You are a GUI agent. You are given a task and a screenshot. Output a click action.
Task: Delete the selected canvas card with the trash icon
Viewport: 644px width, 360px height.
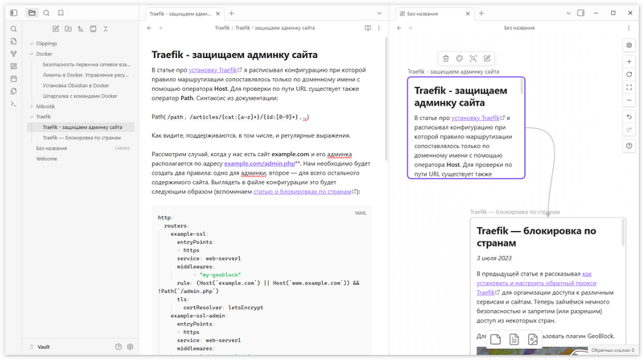tap(446, 59)
